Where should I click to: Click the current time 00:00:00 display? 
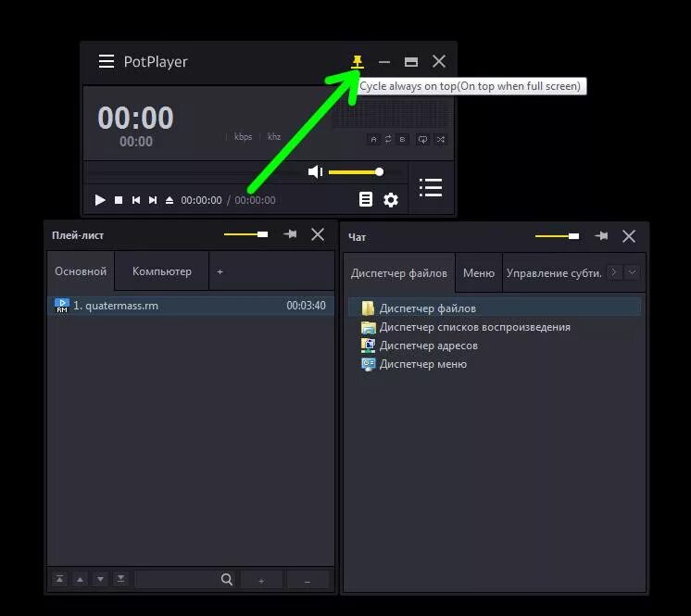point(201,200)
